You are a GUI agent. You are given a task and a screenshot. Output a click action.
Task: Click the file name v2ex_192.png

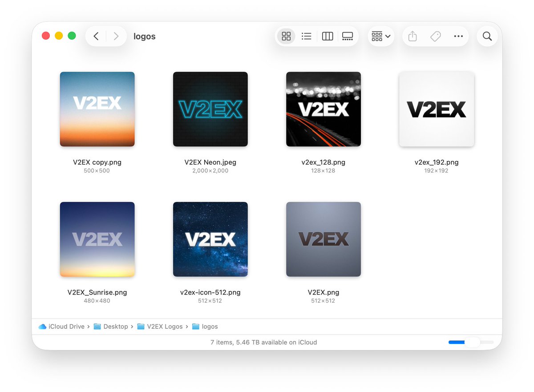click(437, 162)
